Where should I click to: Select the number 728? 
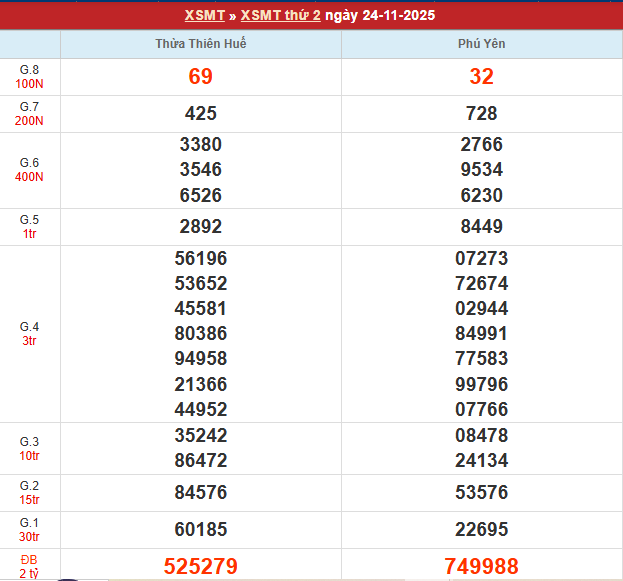coord(482,113)
